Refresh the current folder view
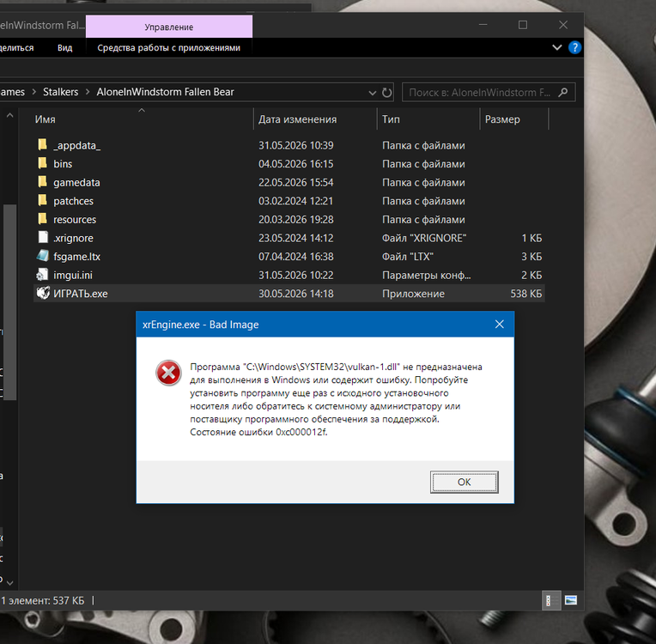Screen dimensions: 656x644 pyautogui.click(x=387, y=92)
